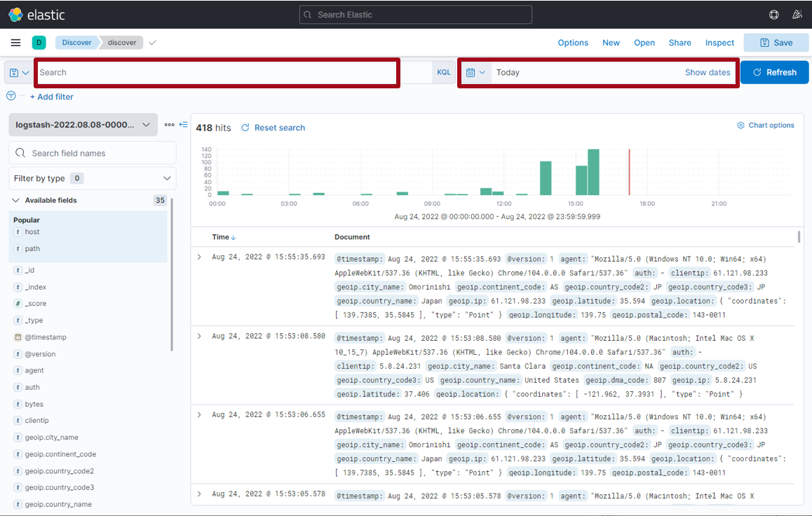Open the Inspect menu item

point(719,43)
